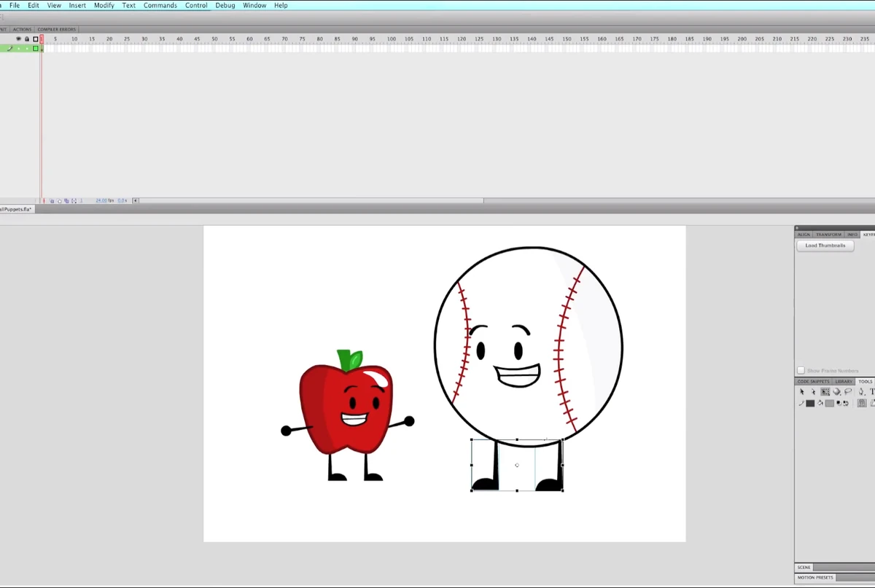875x588 pixels.
Task: Lock all layers with the padlock icon
Action: coord(27,39)
